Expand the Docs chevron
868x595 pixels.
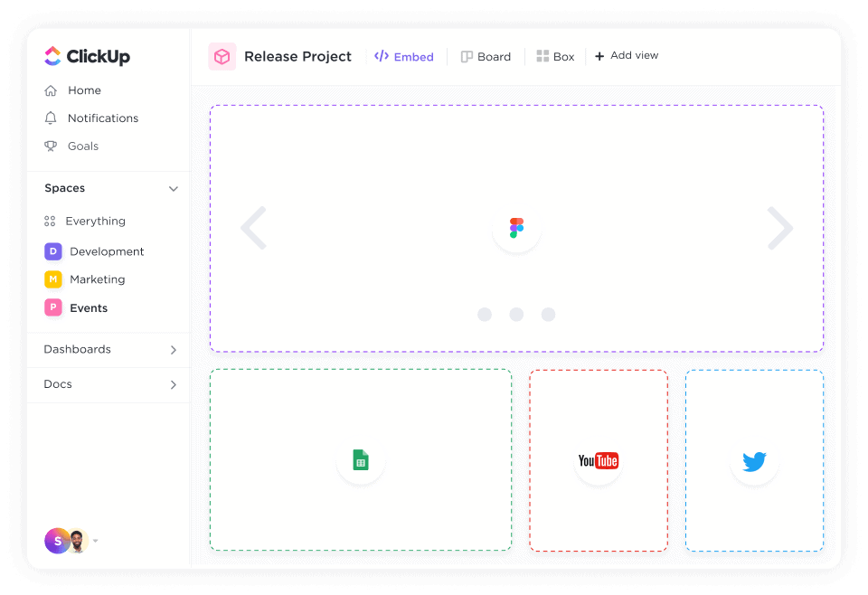(174, 384)
